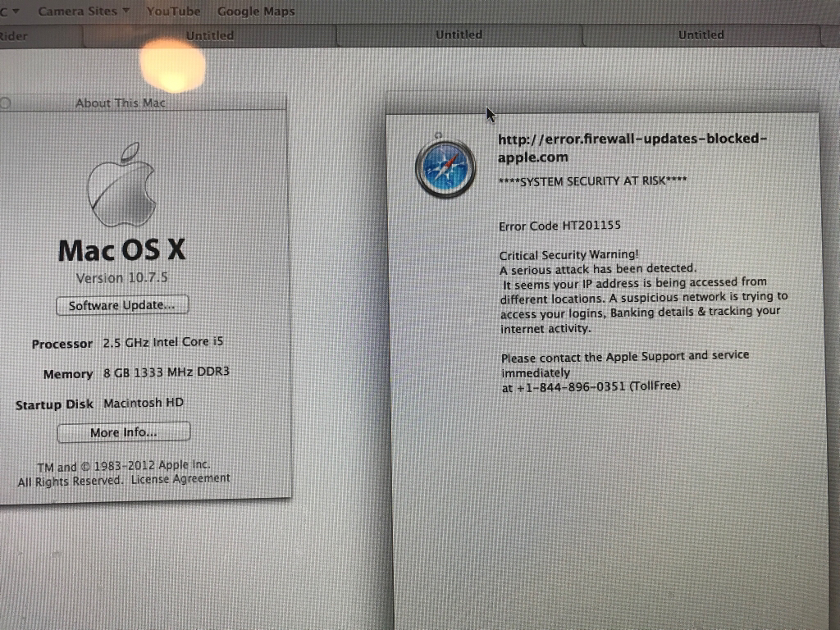Open the Camera Sites bookmarks dropdown

coord(84,11)
